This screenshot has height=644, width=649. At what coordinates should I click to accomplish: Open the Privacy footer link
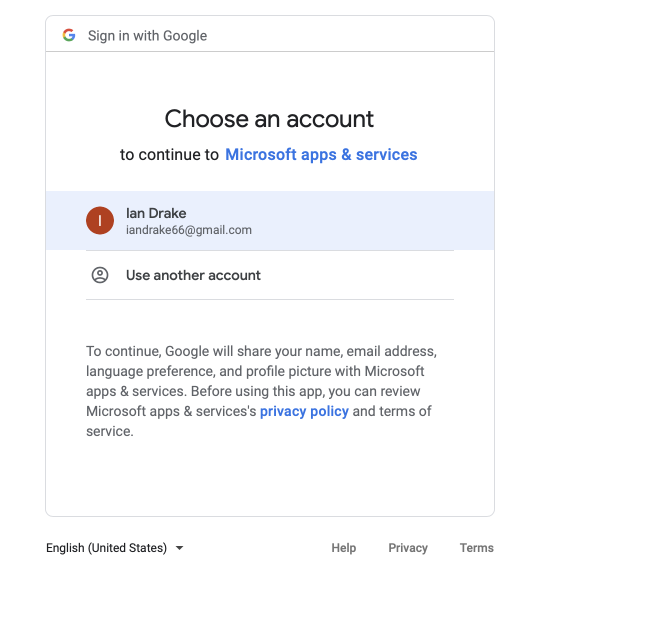point(408,548)
